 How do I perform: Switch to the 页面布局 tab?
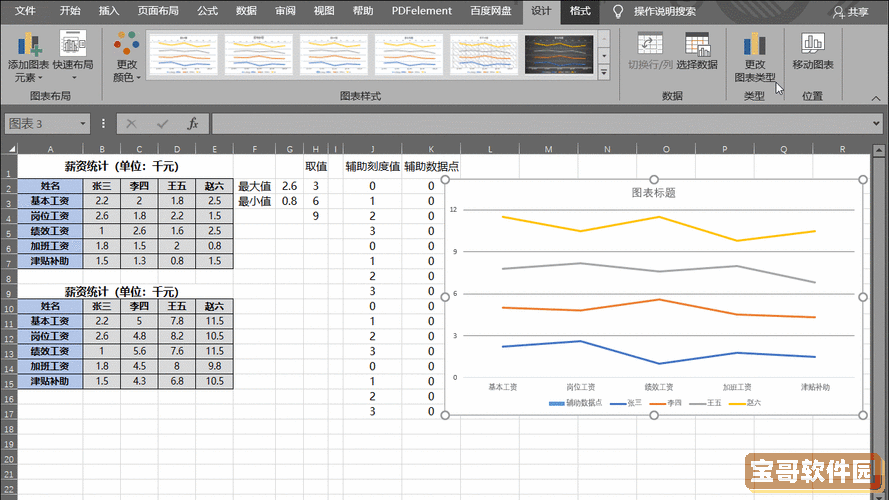(x=158, y=11)
